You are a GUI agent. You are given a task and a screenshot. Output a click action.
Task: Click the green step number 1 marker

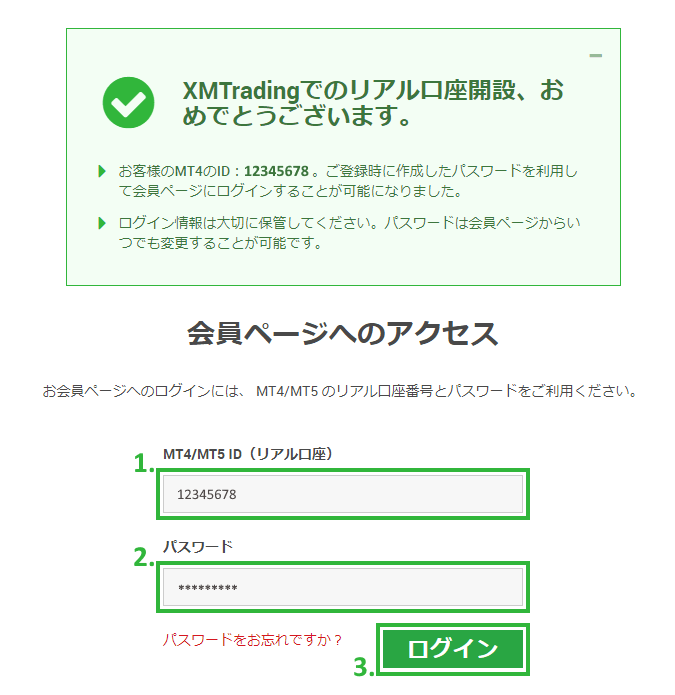coord(144,463)
